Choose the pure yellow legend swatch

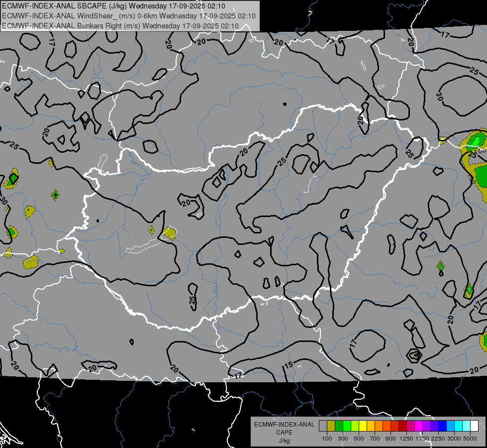tap(363, 426)
